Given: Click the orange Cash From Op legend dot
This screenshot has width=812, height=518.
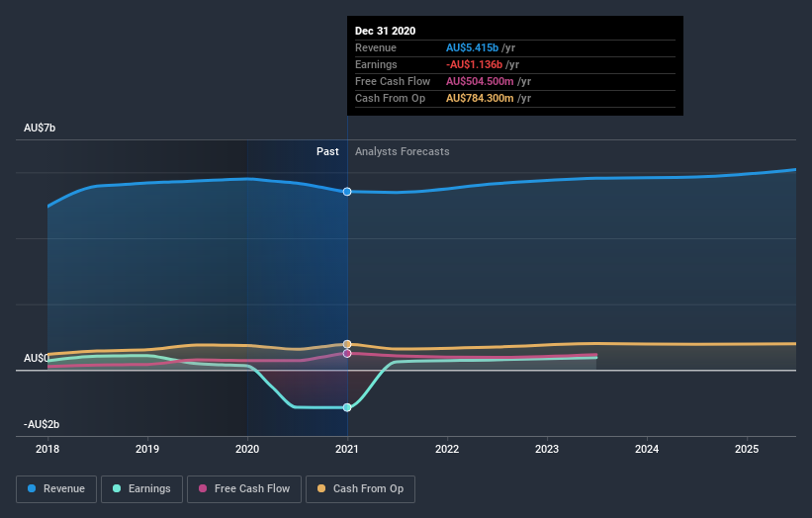Looking at the screenshot, I should [321, 488].
